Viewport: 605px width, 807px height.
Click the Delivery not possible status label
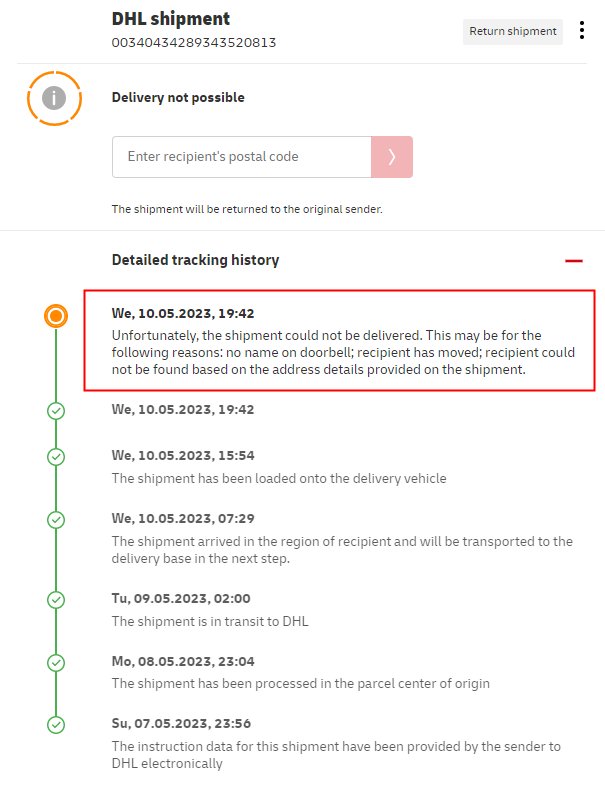click(x=178, y=98)
